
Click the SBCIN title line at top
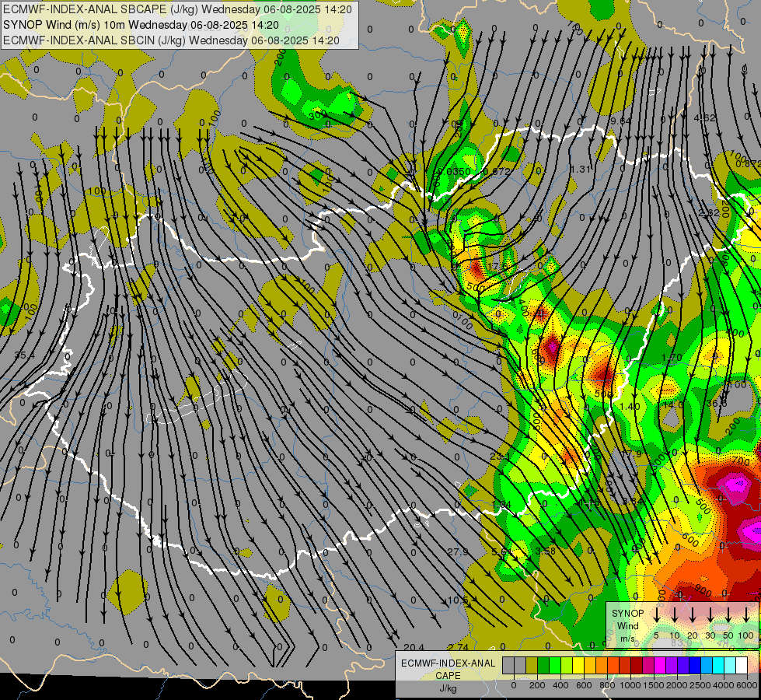[x=171, y=40]
